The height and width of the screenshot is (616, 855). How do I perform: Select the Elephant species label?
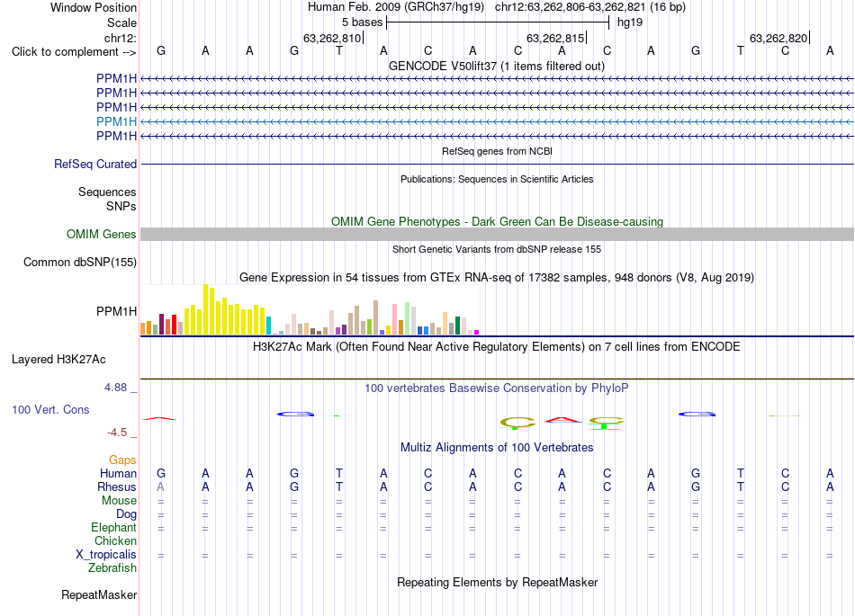click(x=113, y=527)
